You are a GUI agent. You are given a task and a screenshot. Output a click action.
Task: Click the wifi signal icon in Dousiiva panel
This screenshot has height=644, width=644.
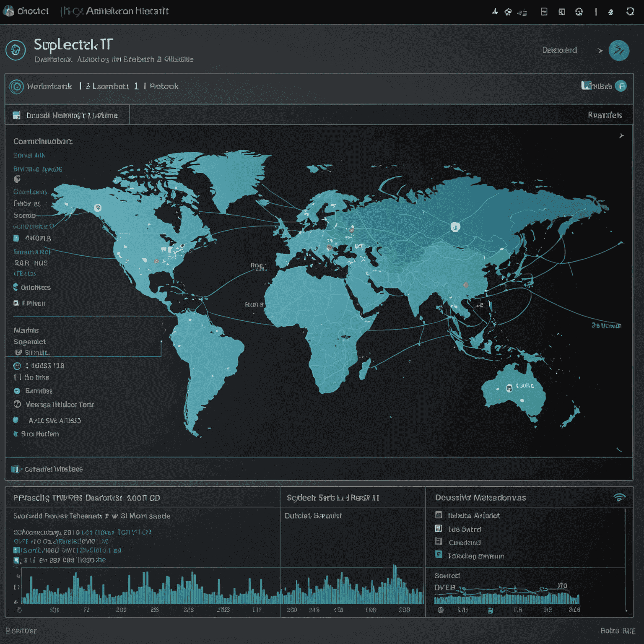619,497
